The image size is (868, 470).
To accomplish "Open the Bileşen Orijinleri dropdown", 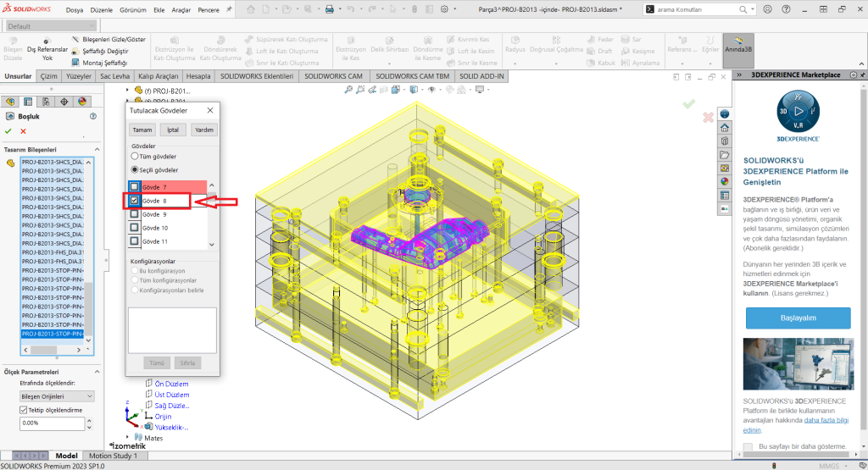I will (56, 395).
